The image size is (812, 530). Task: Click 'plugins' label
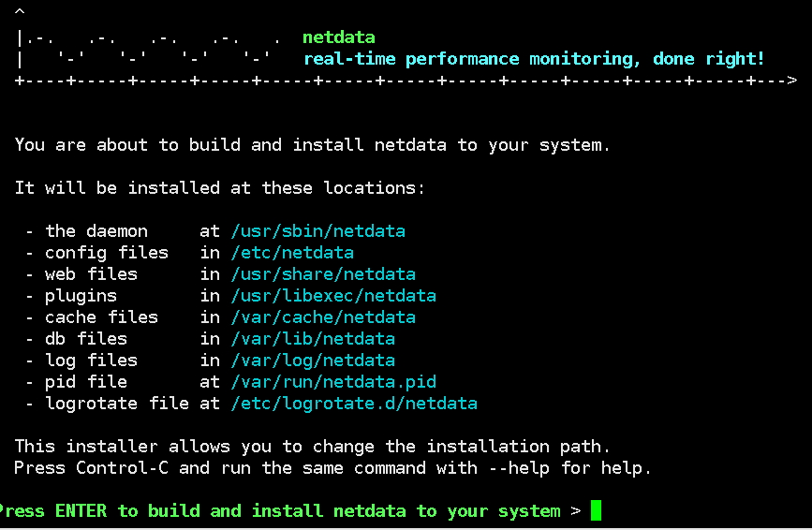(x=81, y=296)
